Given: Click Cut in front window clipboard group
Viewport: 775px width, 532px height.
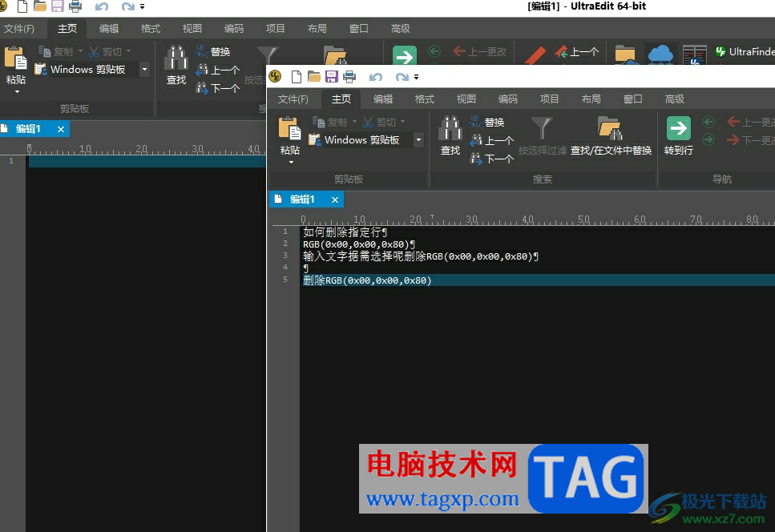Looking at the screenshot, I should [379, 122].
